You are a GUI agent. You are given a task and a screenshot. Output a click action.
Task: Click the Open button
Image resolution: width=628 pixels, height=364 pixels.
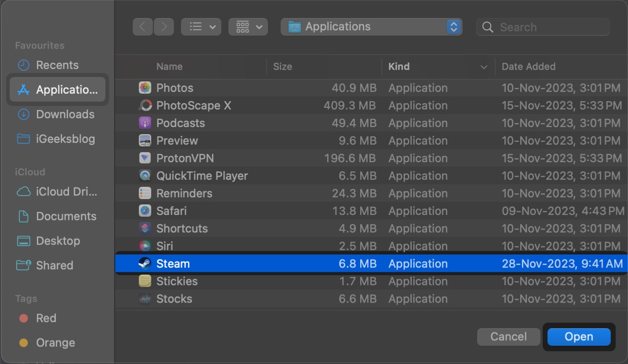click(579, 337)
